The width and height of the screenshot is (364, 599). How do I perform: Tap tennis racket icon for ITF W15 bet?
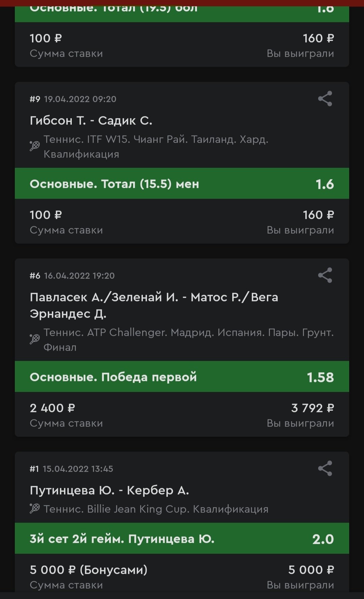tap(35, 146)
